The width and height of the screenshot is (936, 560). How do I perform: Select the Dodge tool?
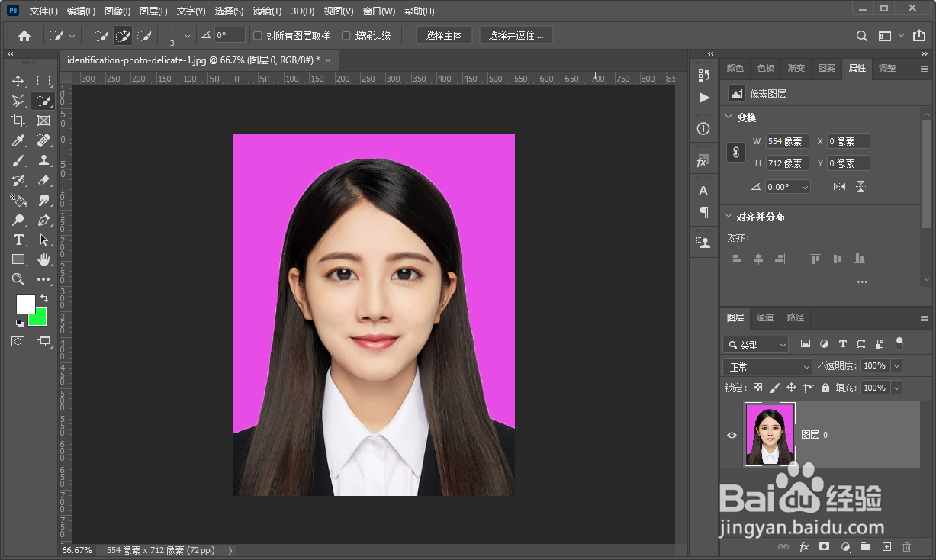click(18, 220)
